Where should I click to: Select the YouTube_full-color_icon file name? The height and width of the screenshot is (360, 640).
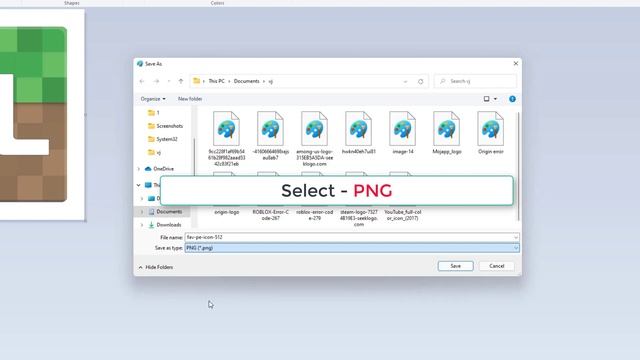point(403,215)
